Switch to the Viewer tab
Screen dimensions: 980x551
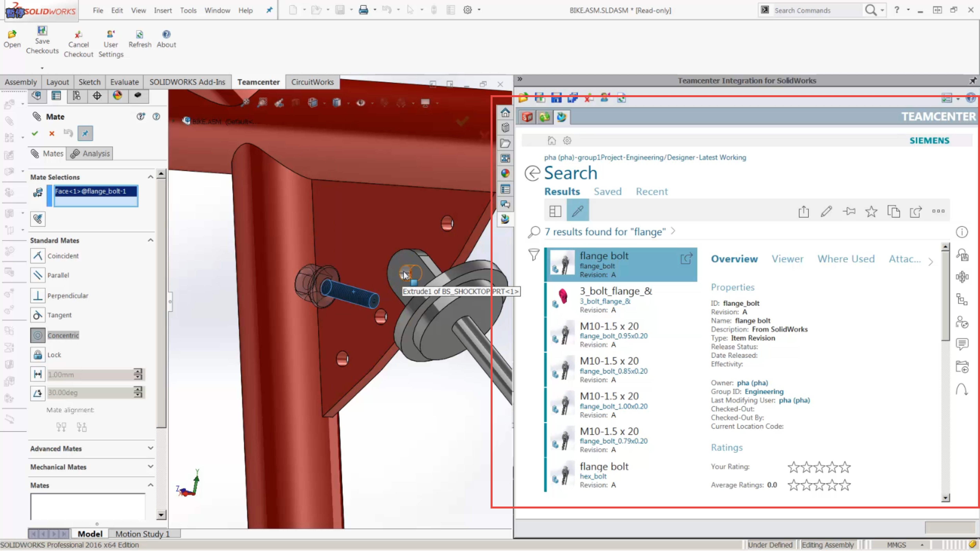click(787, 259)
